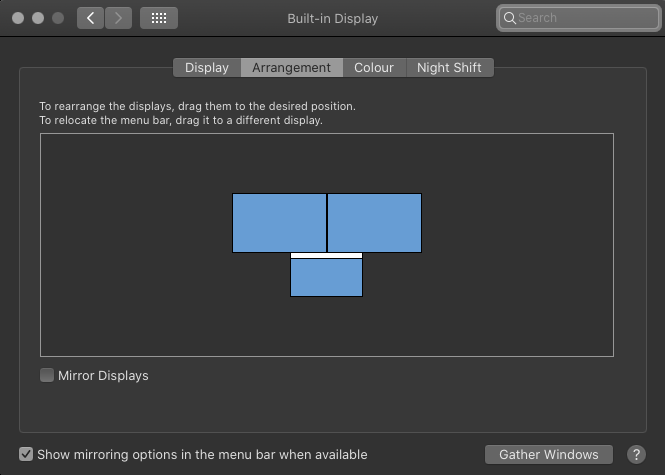Enable the Mirror Displays checkbox
665x475 pixels.
click(x=47, y=375)
